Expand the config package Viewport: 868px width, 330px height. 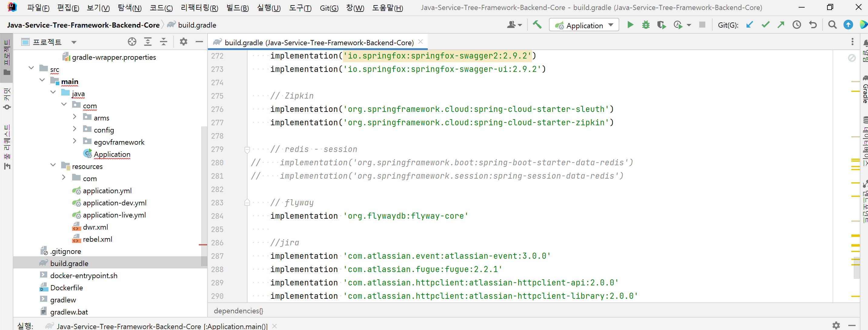(75, 129)
